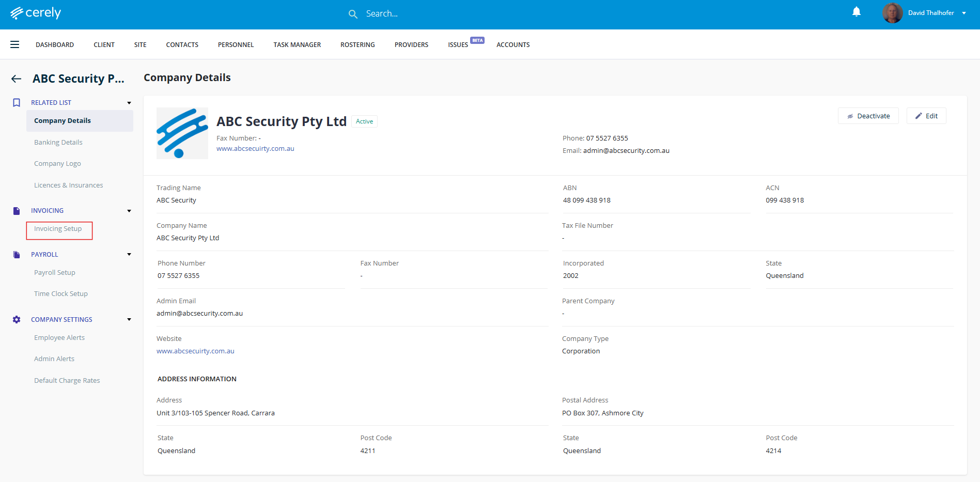Open Banking Details
Image resolution: width=980 pixels, height=482 pixels.
(58, 143)
